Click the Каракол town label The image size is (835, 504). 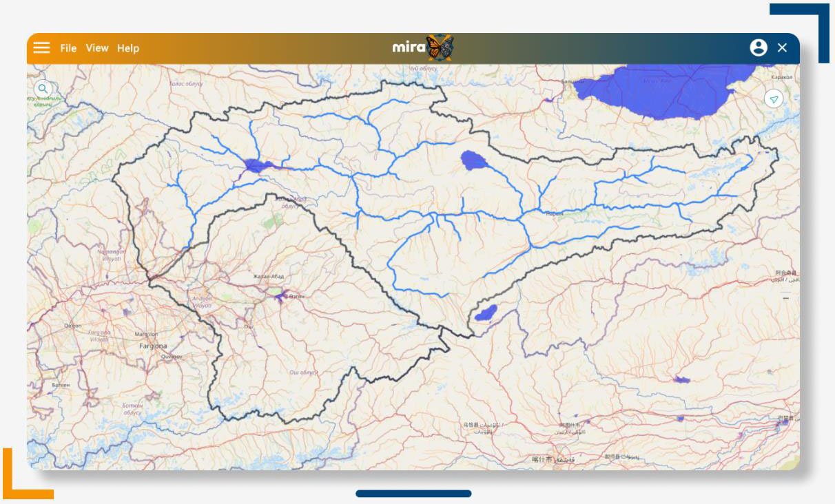pyautogui.click(x=782, y=78)
